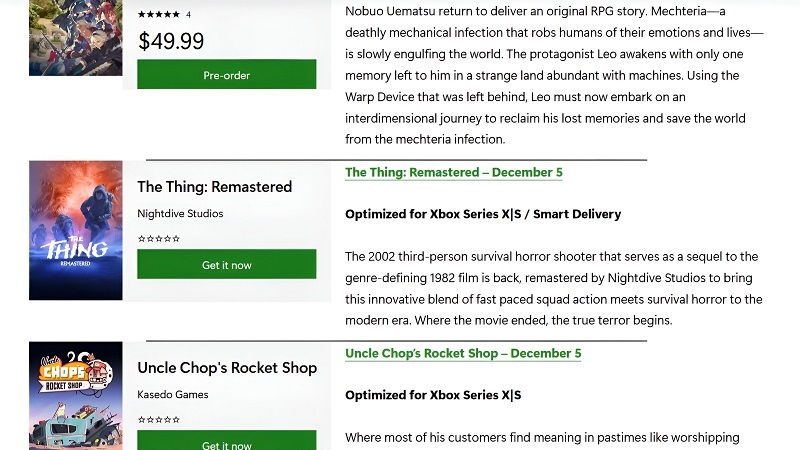This screenshot has height=450, width=800.
Task: Click the Mechteria story description paragraph
Action: (553, 75)
